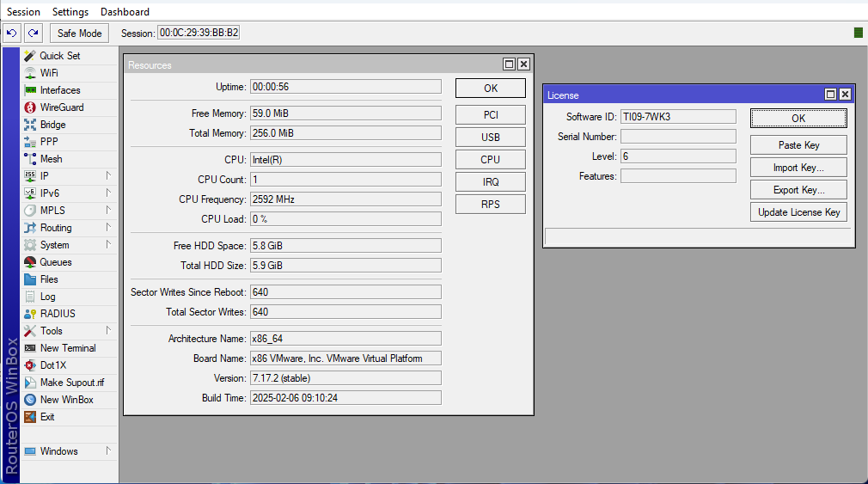This screenshot has width=868, height=484.
Task: Click OK in the Resources window
Action: pos(491,88)
